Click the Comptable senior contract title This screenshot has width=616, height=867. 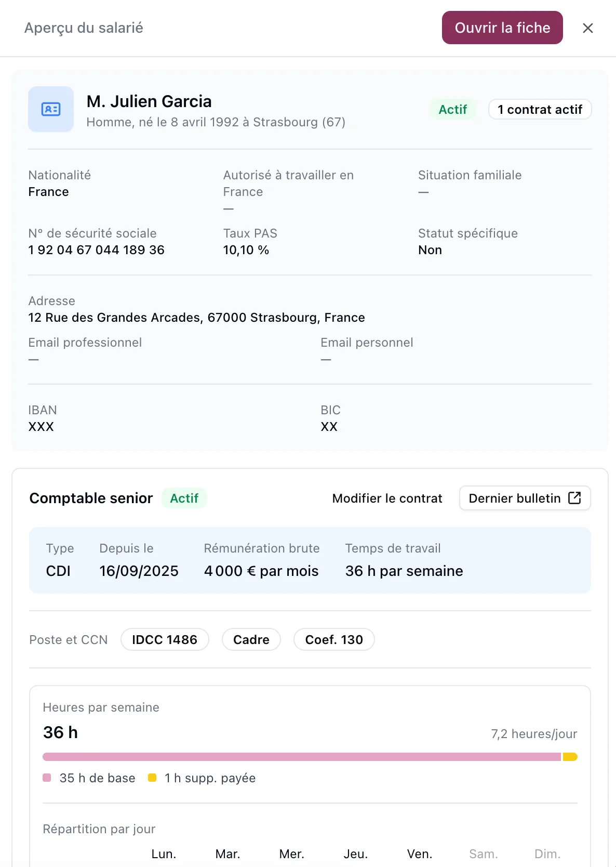tap(91, 498)
